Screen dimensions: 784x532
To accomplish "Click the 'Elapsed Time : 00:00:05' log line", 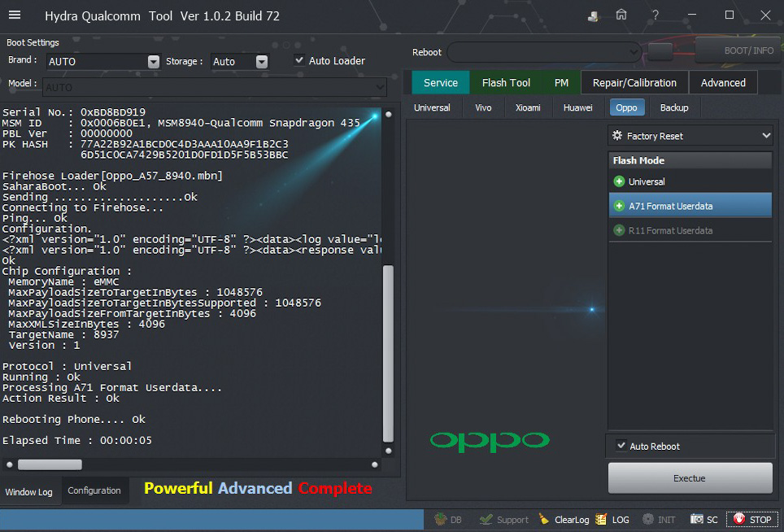I will 77,441.
